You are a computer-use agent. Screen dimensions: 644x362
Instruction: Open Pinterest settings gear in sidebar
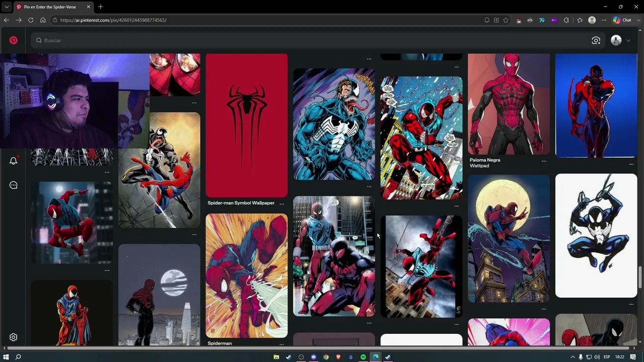point(14,337)
